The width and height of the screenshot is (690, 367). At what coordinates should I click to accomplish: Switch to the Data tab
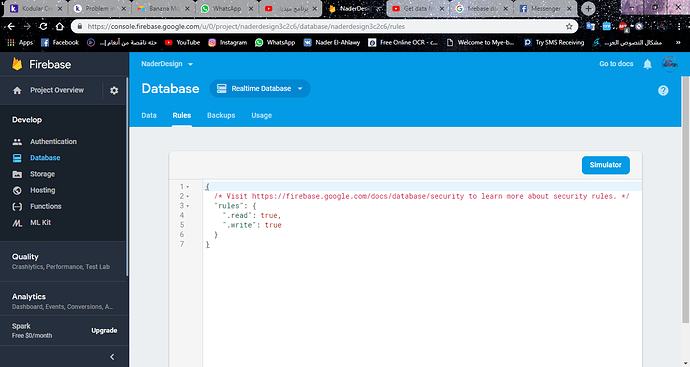tap(149, 115)
